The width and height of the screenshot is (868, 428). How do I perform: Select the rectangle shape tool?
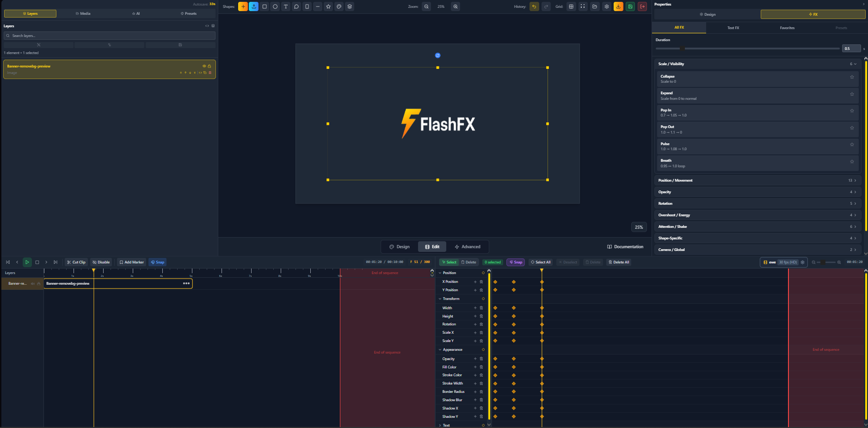click(x=265, y=6)
